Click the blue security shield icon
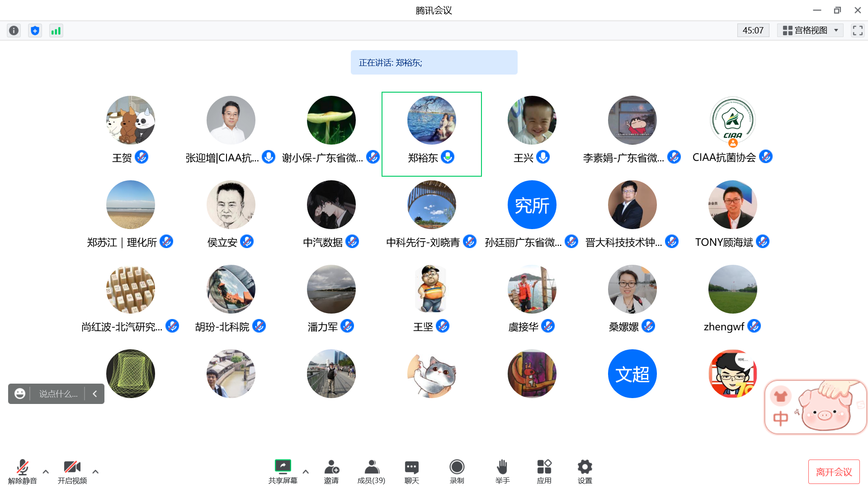This screenshot has width=868, height=488. (35, 30)
